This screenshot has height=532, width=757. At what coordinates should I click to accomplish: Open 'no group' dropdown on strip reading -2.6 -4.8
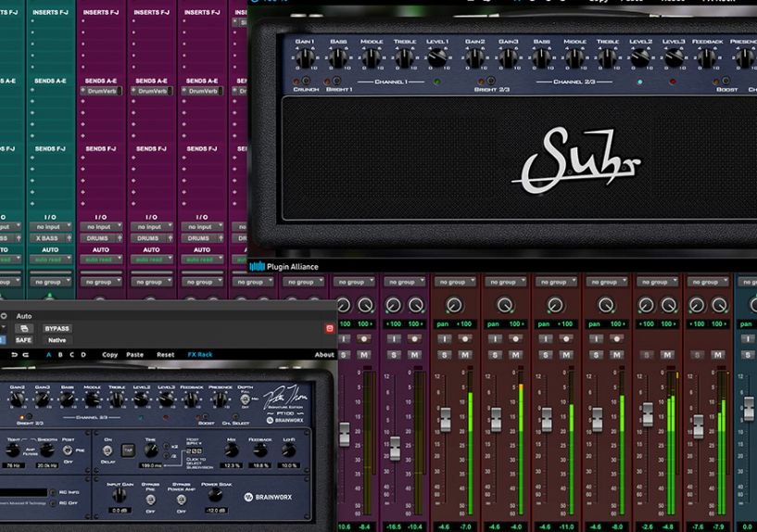click(657, 282)
